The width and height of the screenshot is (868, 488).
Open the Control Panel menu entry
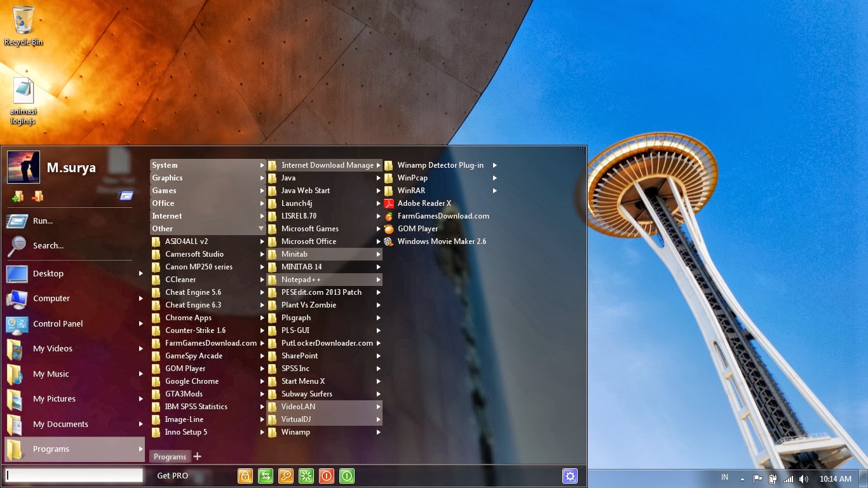pyautogui.click(x=57, y=323)
